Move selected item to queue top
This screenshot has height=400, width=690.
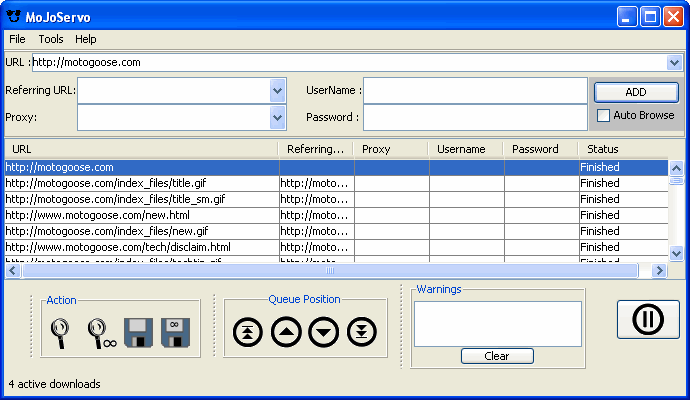(247, 332)
